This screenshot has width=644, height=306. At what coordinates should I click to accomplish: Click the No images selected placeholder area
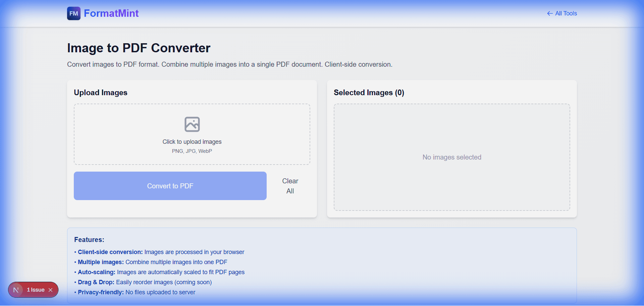pos(452,157)
